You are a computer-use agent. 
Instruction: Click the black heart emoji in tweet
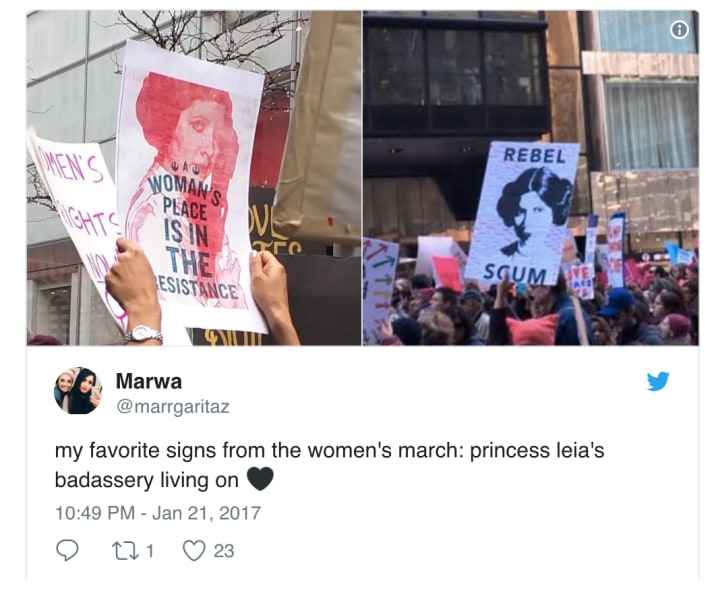[x=260, y=479]
